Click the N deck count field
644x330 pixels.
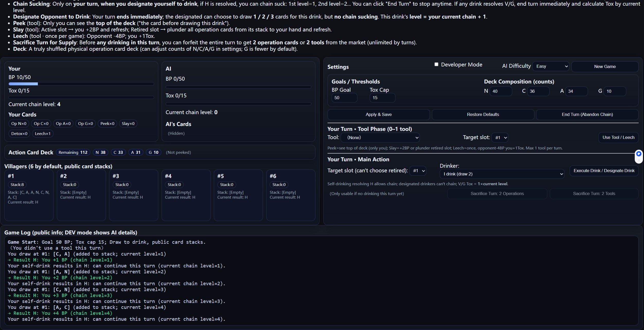click(x=501, y=91)
